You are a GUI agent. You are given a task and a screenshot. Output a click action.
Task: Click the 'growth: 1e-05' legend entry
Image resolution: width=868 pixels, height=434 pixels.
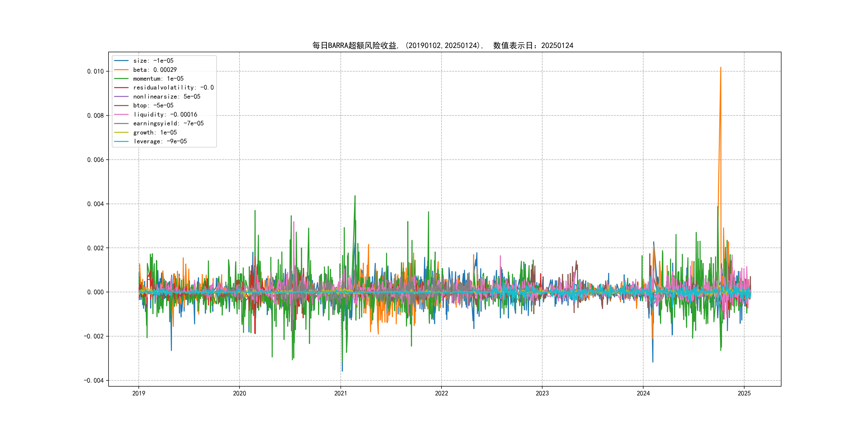(155, 132)
